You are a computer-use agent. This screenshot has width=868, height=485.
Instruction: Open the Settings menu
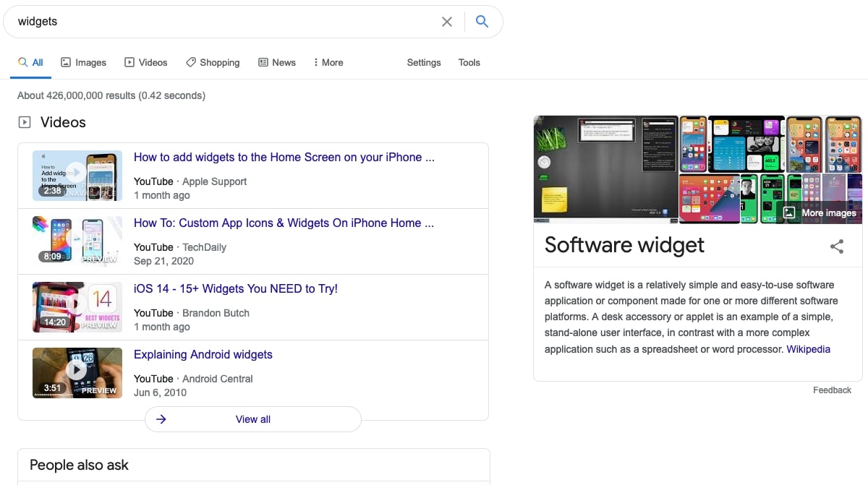coord(424,62)
